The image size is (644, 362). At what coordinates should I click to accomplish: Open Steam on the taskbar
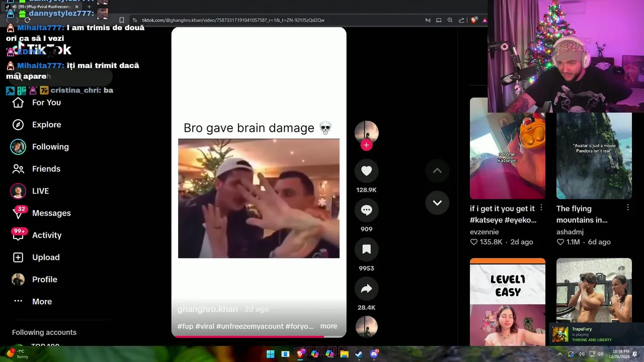(359, 354)
